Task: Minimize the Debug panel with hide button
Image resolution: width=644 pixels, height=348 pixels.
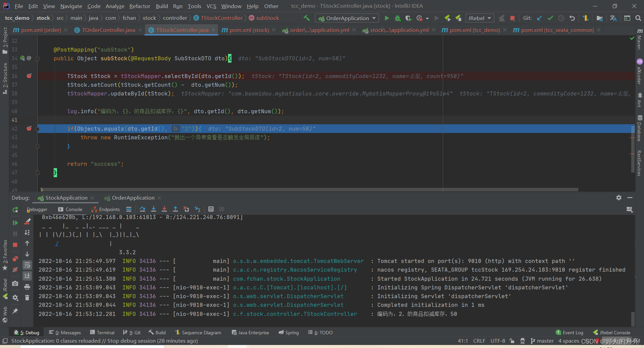Action: point(630,198)
